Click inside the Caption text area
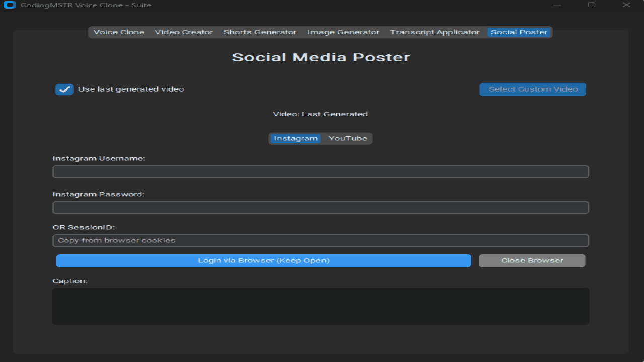The height and width of the screenshot is (362, 644). (320, 306)
